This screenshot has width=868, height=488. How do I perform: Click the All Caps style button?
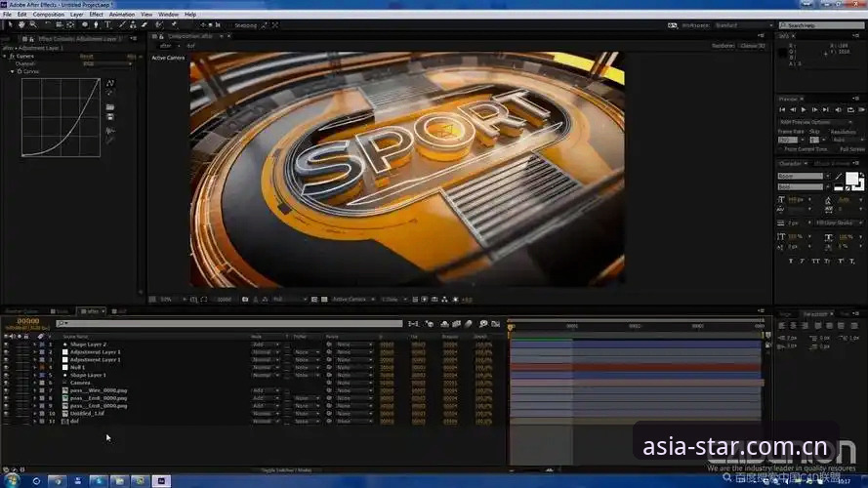pyautogui.click(x=815, y=262)
